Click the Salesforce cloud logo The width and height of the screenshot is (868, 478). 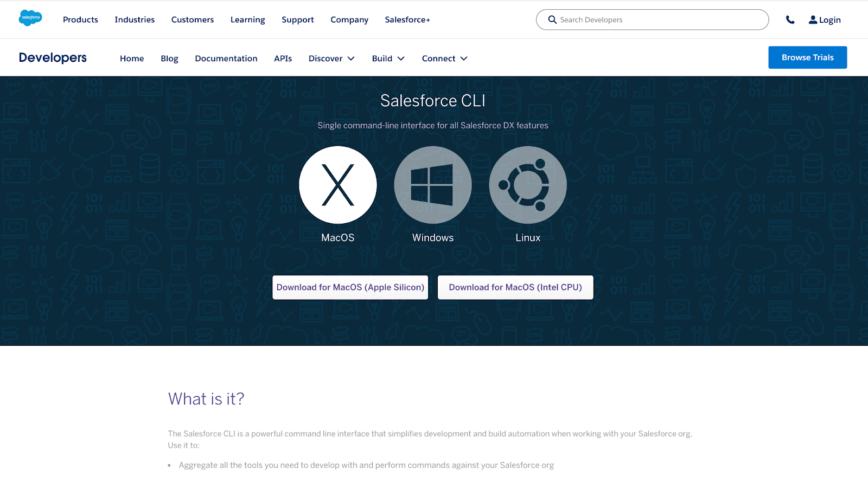coord(30,18)
